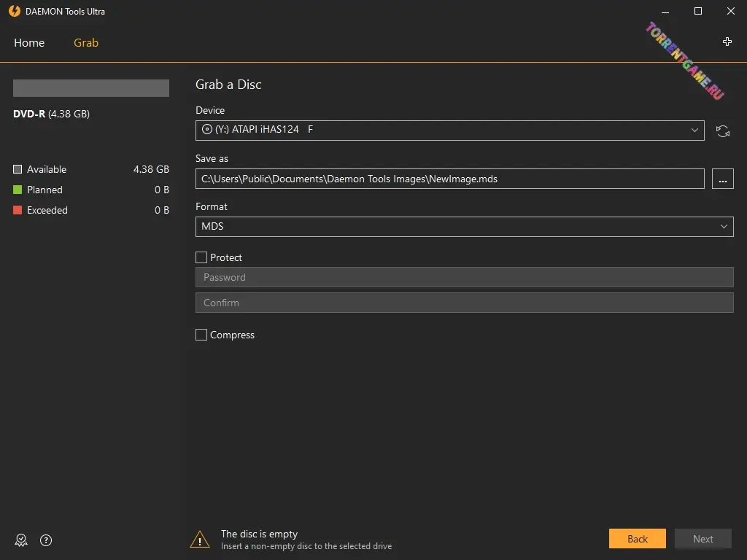Click the add new tab plus icon
The image size is (747, 560).
point(727,42)
